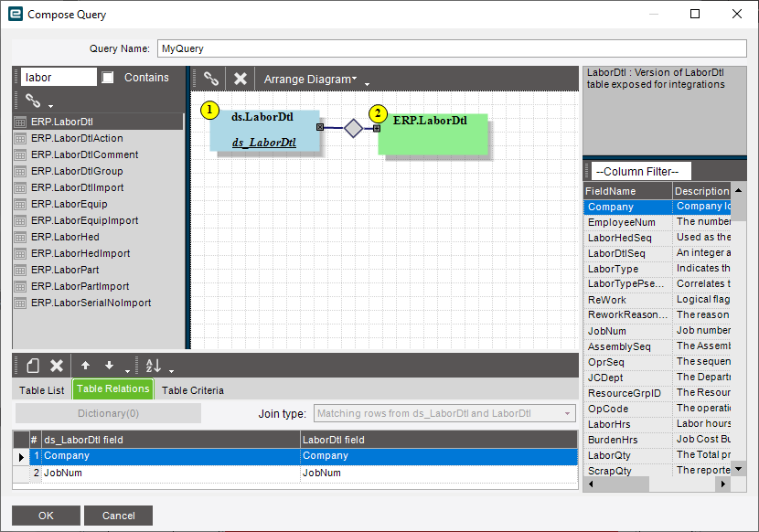Viewport: 759px width, 532px height.
Task: Select the ReWork field row
Action: point(657,300)
